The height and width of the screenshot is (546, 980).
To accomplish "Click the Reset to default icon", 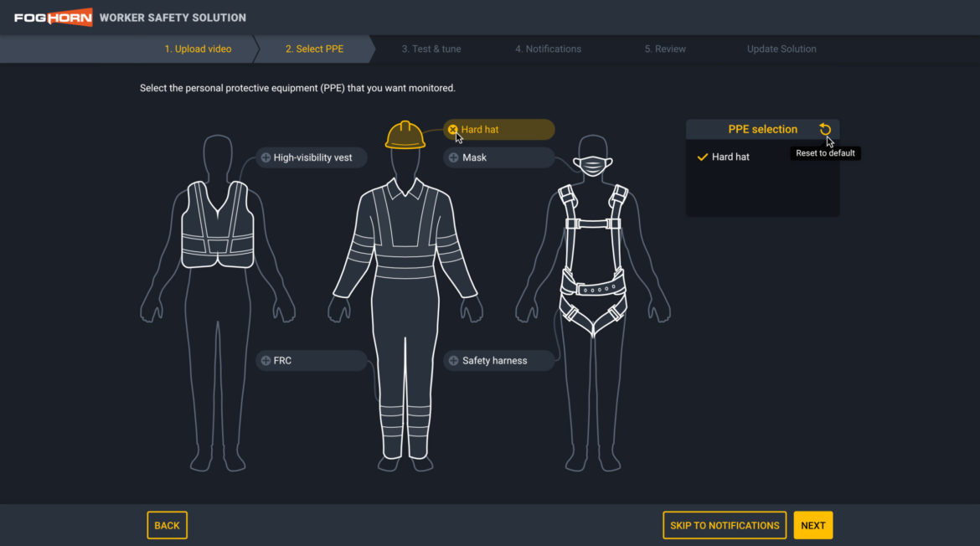I will tap(824, 129).
